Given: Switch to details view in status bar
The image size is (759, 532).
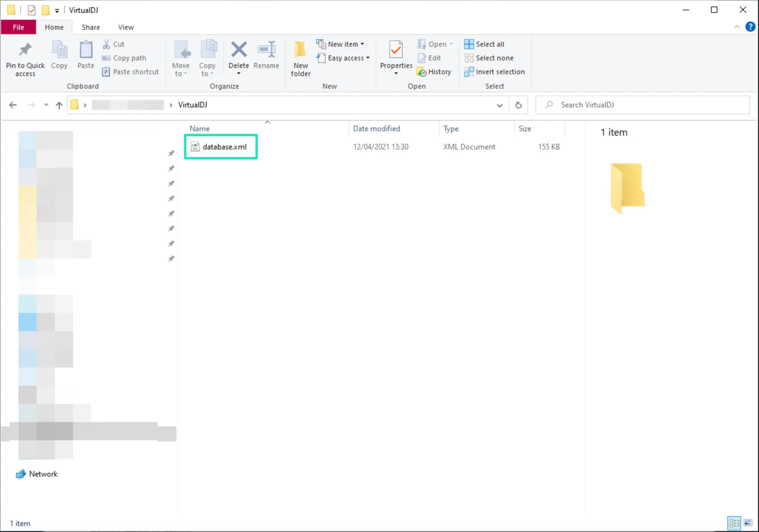Looking at the screenshot, I should 734,523.
